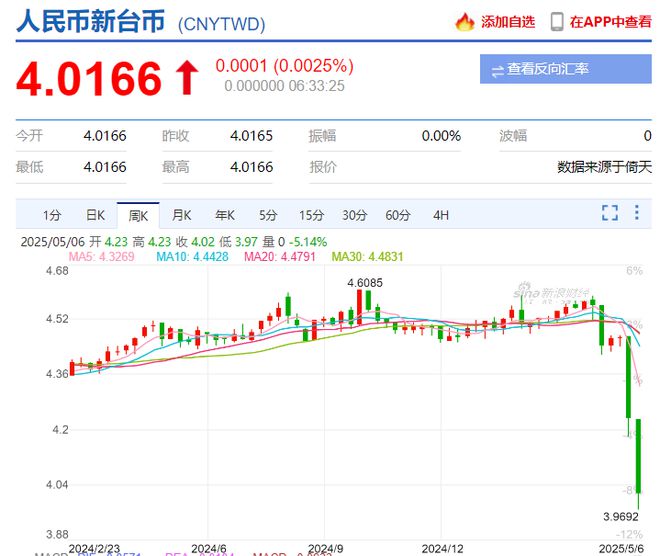Click the 昨收 value 4.0165
Screen dimensions: 660x556
[x=251, y=136]
